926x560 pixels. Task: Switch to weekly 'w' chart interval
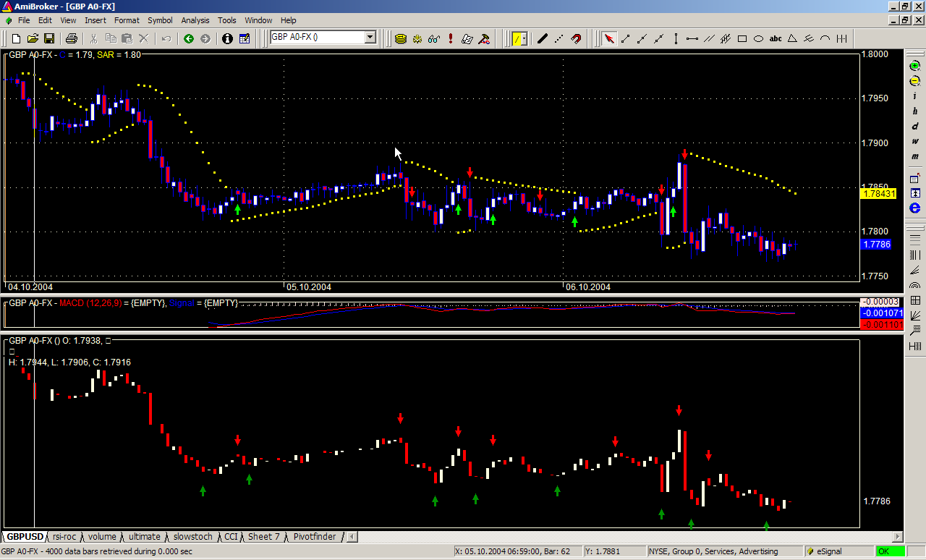pos(915,142)
